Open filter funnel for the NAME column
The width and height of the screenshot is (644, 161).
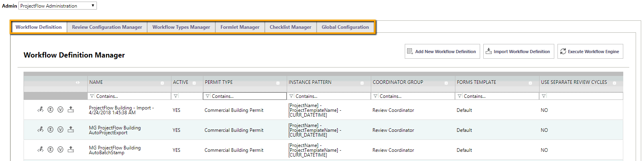(92, 96)
